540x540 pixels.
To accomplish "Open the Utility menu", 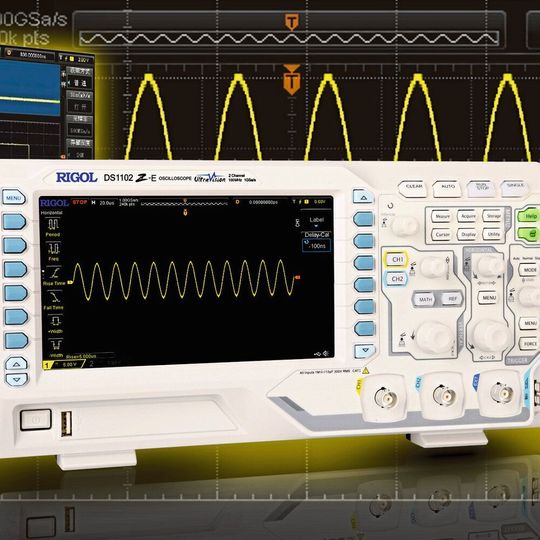I will (x=493, y=234).
